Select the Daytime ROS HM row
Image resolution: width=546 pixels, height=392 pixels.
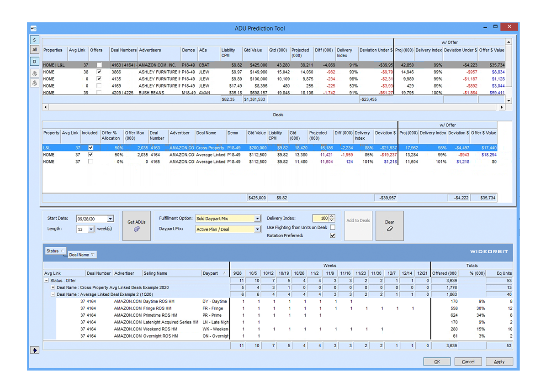pos(285,301)
